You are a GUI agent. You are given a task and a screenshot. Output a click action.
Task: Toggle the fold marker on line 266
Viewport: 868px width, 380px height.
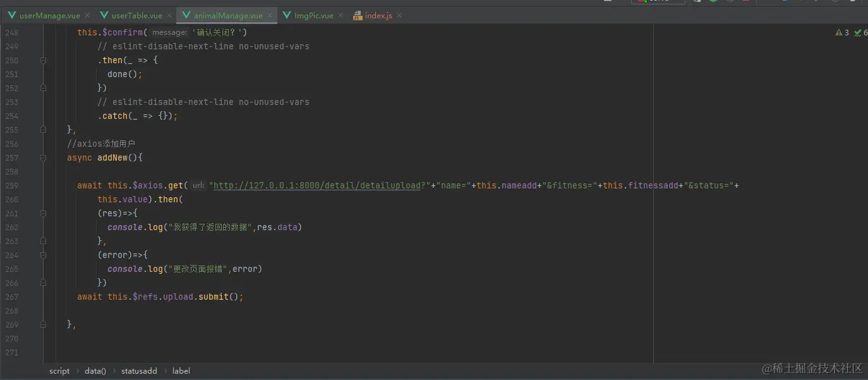(x=43, y=283)
